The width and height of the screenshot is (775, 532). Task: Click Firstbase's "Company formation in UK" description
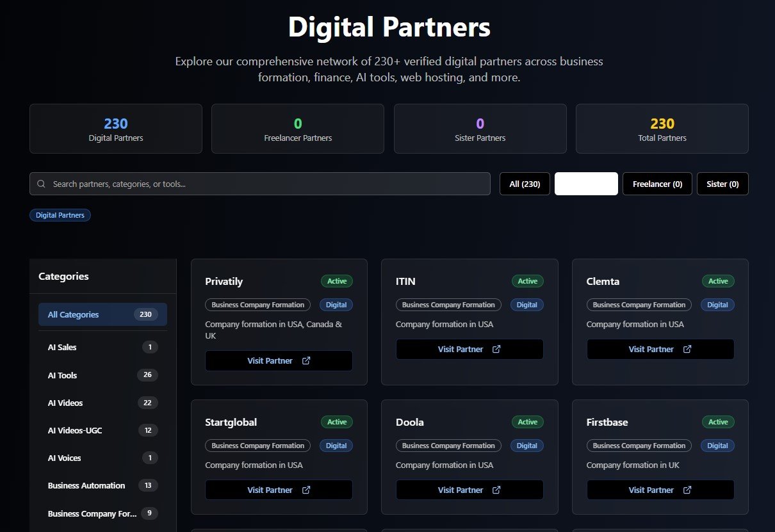point(633,465)
